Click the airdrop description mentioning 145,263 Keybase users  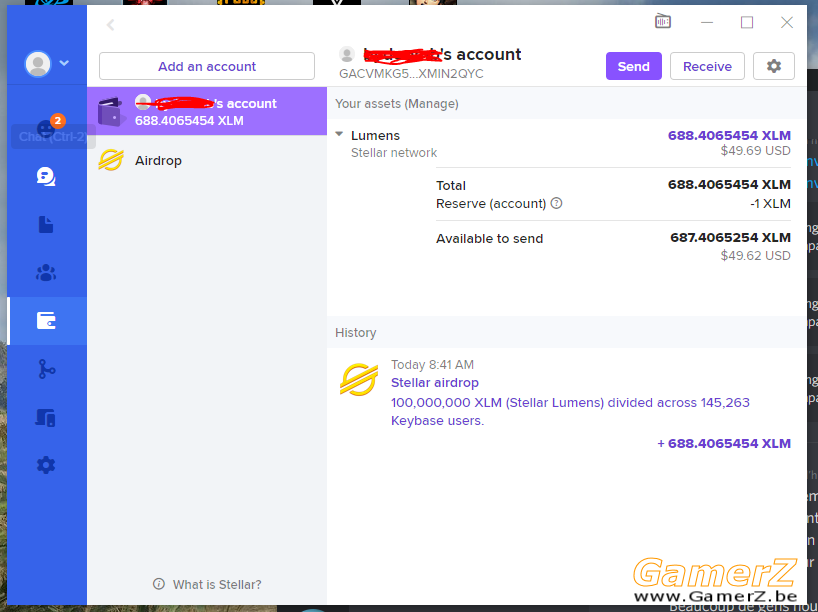tap(570, 412)
